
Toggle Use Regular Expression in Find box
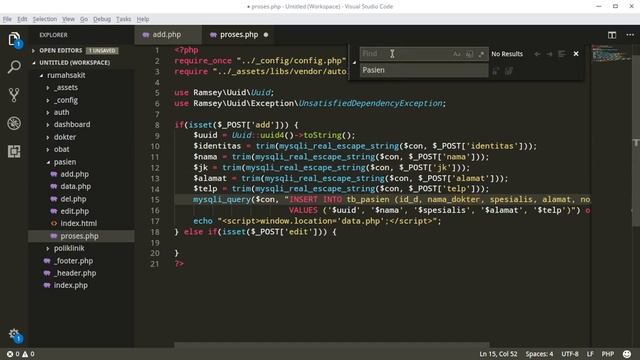pyautogui.click(x=481, y=54)
